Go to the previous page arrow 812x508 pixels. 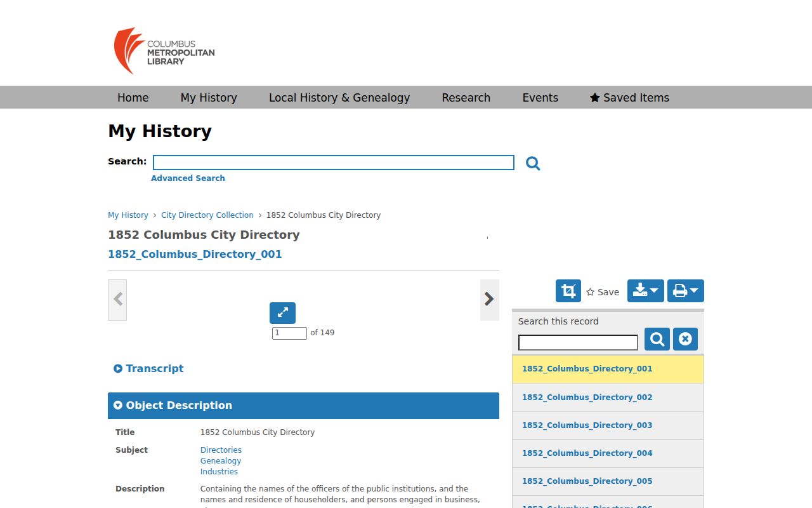pos(117,300)
